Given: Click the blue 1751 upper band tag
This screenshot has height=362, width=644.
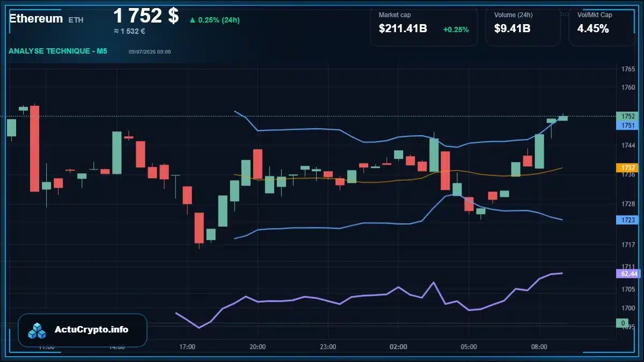Looking at the screenshot, I should click(628, 125).
